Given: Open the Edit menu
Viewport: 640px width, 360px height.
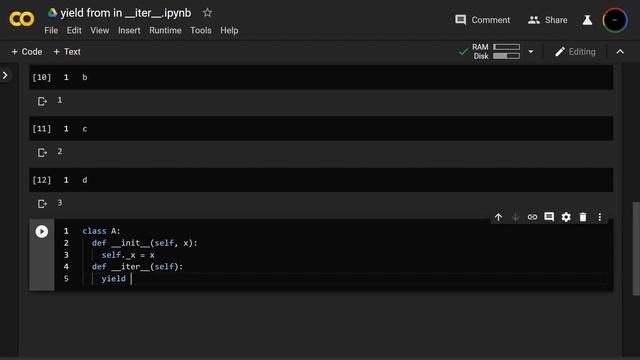Looking at the screenshot, I should tap(74, 31).
